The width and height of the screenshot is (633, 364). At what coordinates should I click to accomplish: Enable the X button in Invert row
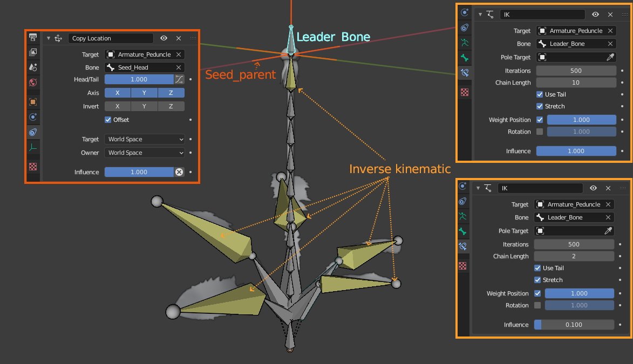118,106
